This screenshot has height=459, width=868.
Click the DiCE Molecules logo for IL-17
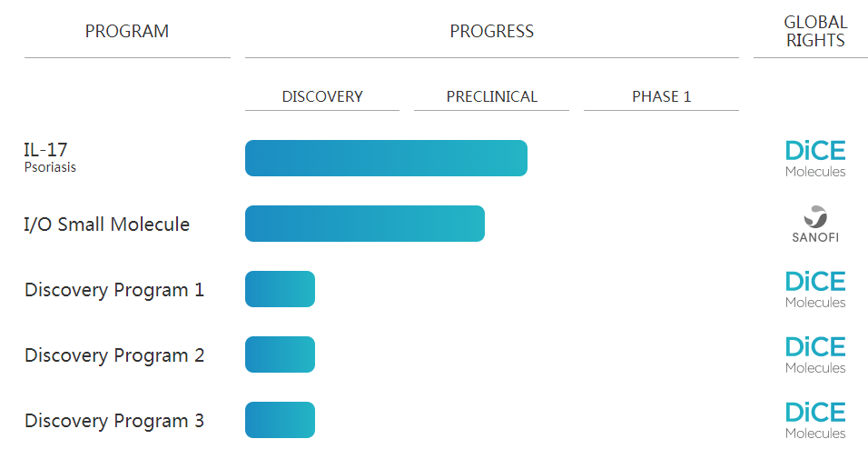815,158
